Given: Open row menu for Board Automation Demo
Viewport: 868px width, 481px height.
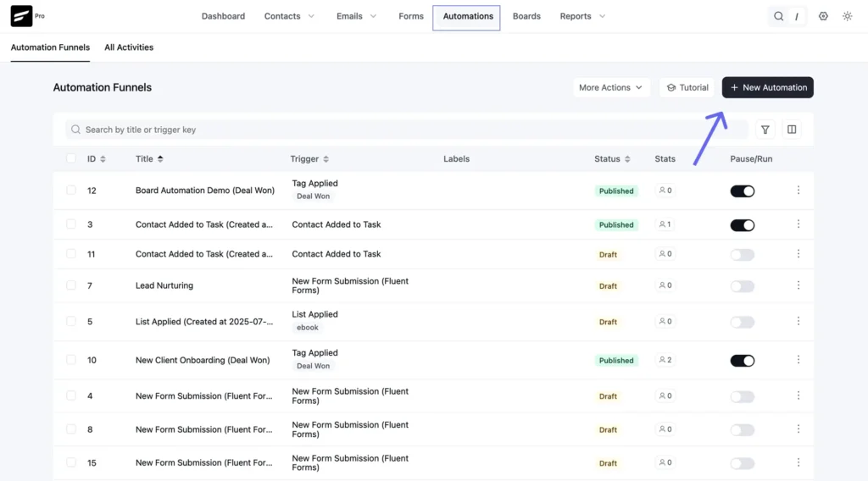Looking at the screenshot, I should [x=798, y=191].
